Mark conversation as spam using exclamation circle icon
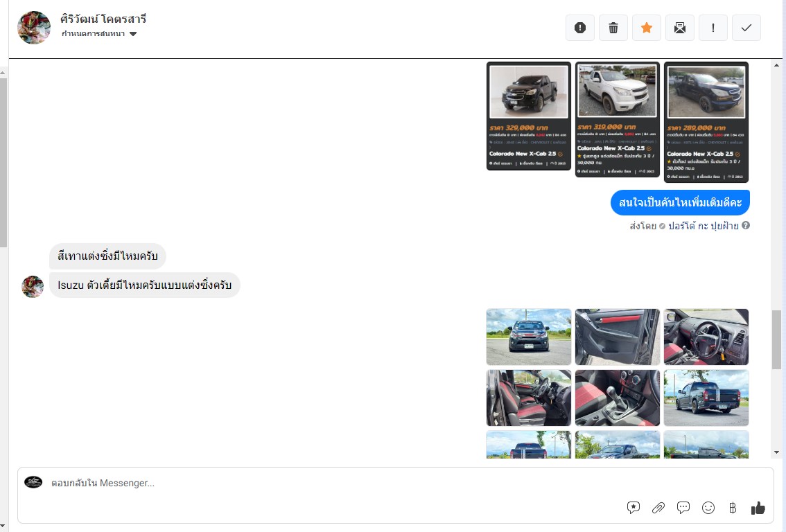Viewport: 786px width, 532px height. [x=580, y=28]
